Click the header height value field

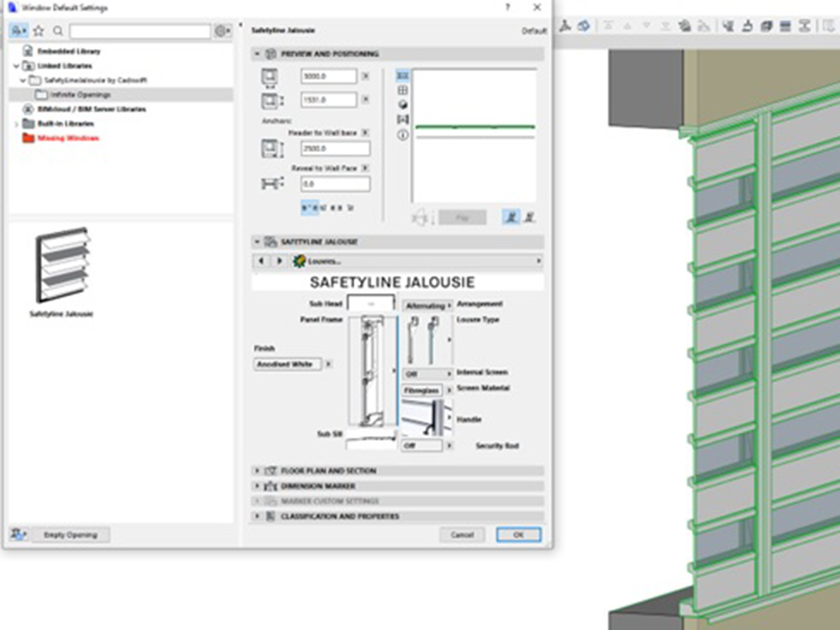pos(335,149)
